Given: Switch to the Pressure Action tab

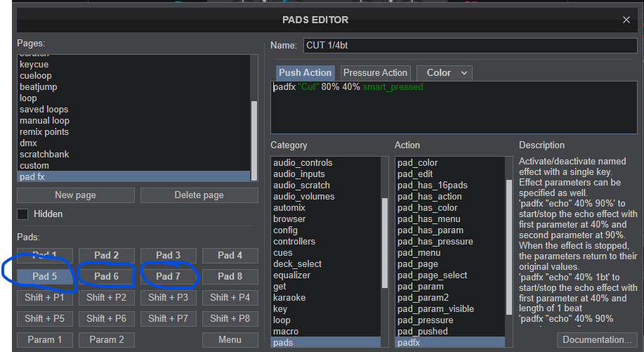Looking at the screenshot, I should point(375,73).
